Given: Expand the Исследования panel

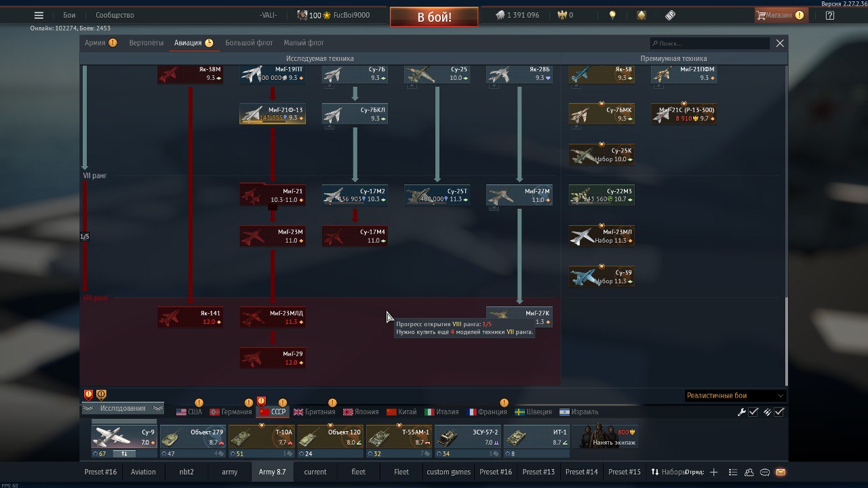Looking at the screenshot, I should pos(123,408).
